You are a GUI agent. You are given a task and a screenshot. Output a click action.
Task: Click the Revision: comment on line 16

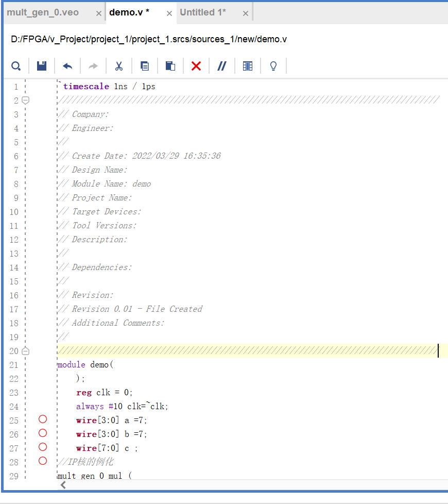coord(86,295)
